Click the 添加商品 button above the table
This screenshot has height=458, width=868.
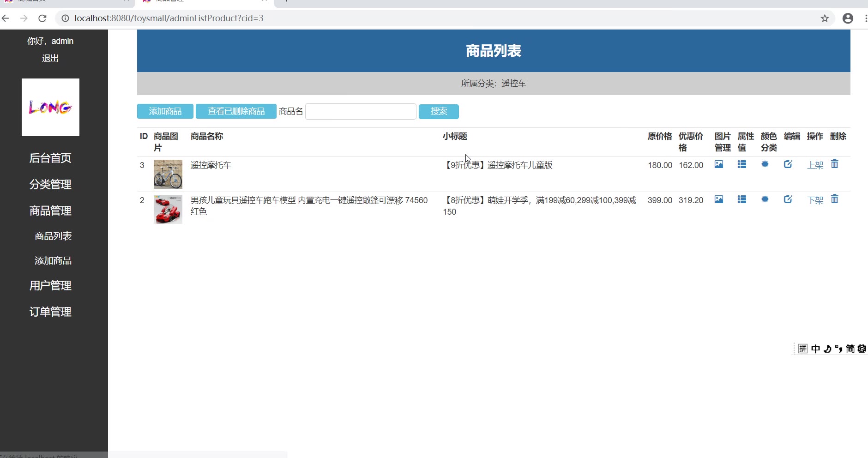coord(165,111)
